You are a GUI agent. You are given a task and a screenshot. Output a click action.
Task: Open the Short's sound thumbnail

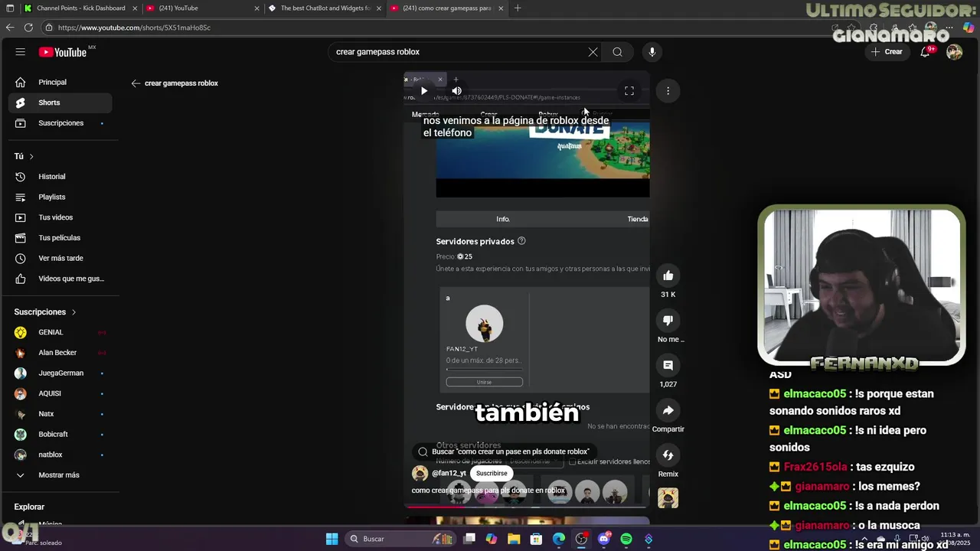point(668,498)
